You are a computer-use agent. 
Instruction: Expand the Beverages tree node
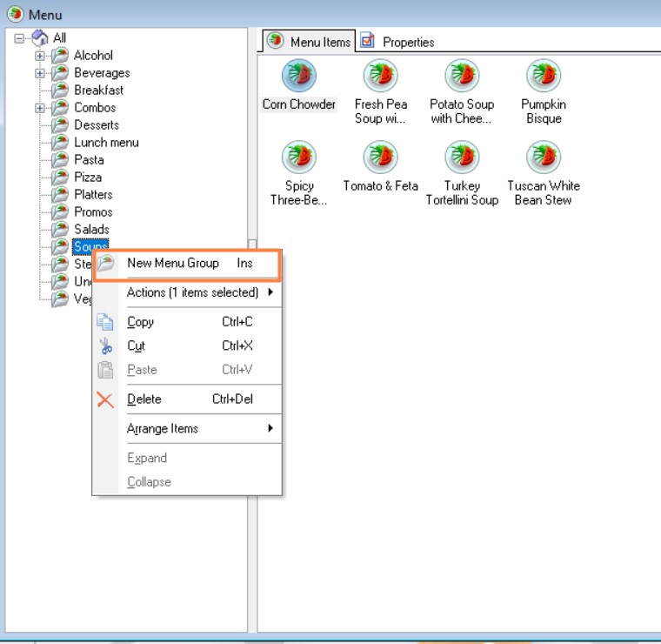[x=40, y=73]
